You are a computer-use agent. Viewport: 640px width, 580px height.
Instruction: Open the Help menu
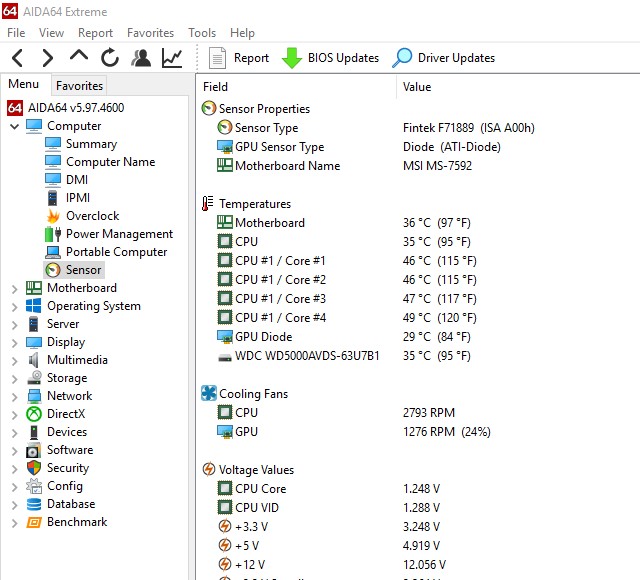(242, 33)
